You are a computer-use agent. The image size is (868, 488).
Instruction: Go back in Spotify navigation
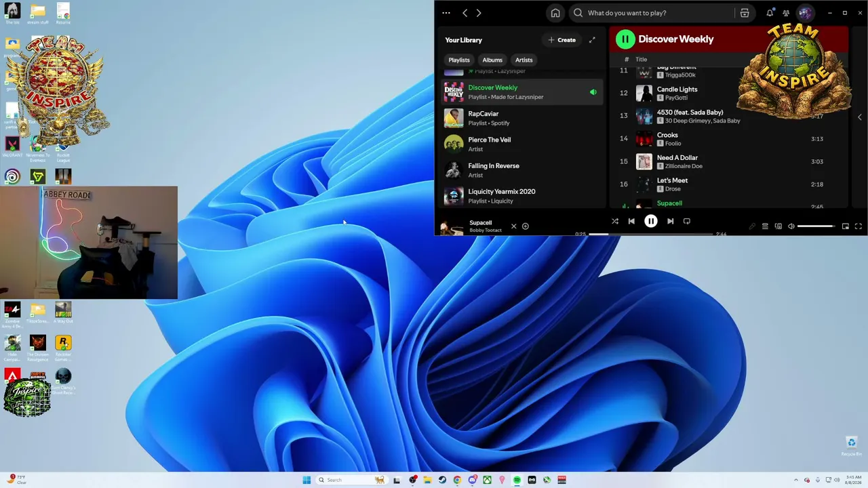tap(465, 13)
